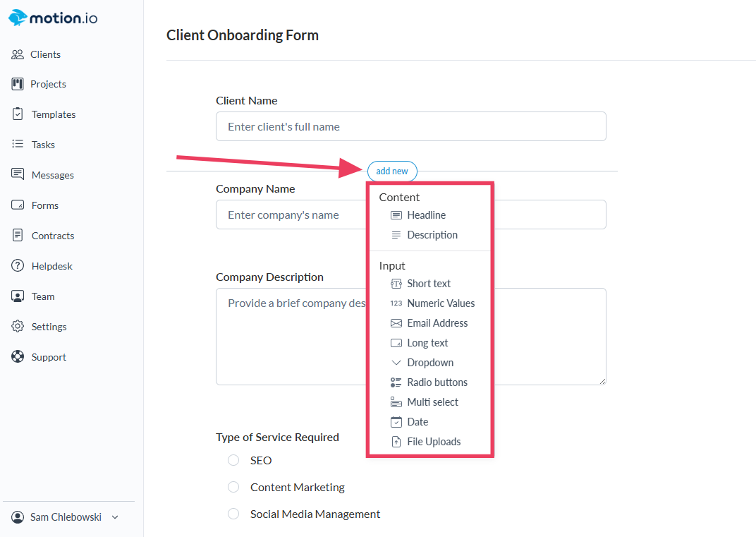Click the Templates clipboard icon

point(18,114)
